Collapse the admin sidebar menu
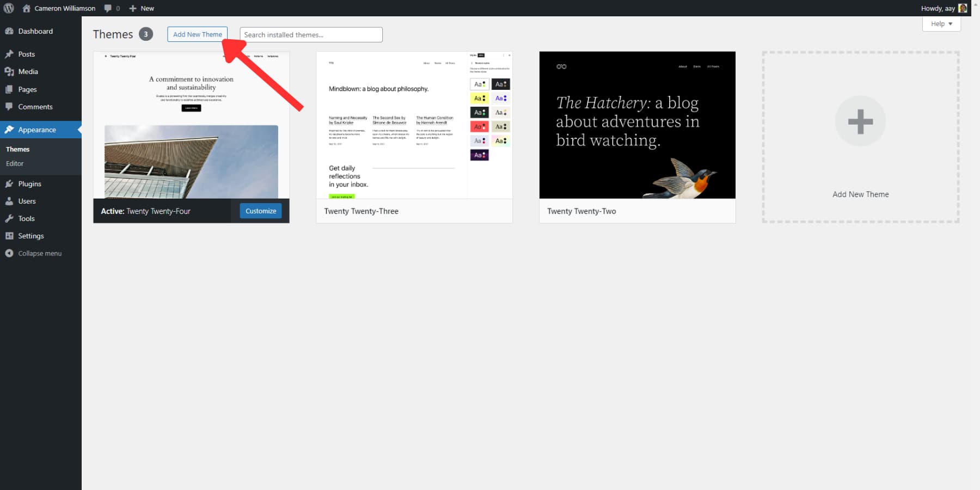980x490 pixels. pyautogui.click(x=33, y=253)
